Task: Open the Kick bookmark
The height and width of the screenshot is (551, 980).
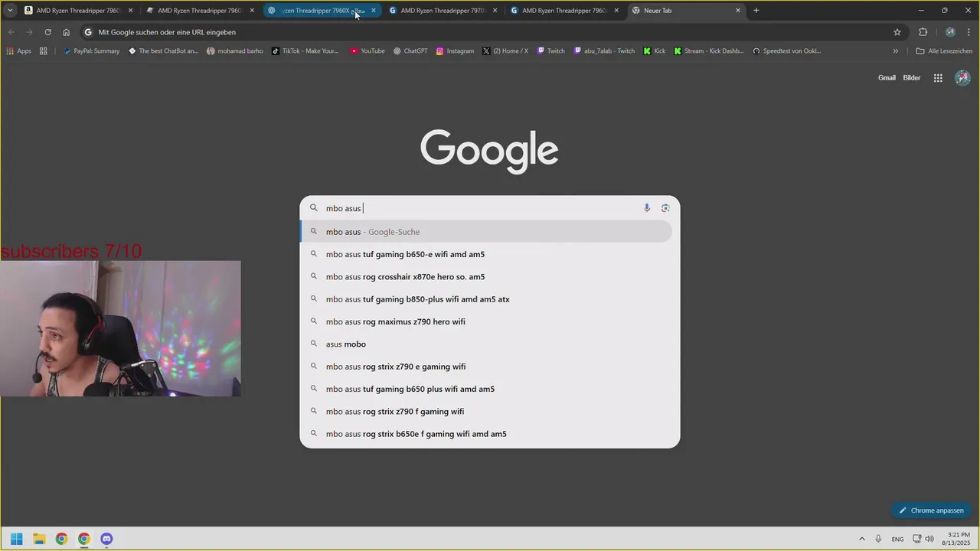Action: point(655,51)
